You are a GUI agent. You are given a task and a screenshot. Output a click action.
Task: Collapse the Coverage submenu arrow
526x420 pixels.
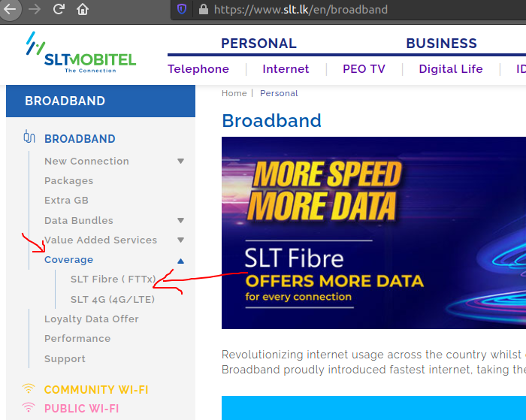pyautogui.click(x=181, y=261)
